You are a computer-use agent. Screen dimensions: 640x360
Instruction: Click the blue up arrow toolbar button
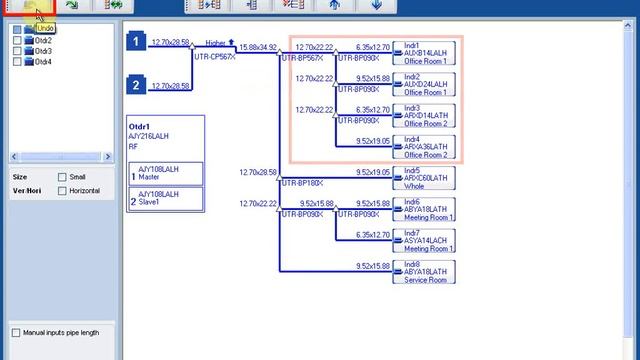point(335,5)
